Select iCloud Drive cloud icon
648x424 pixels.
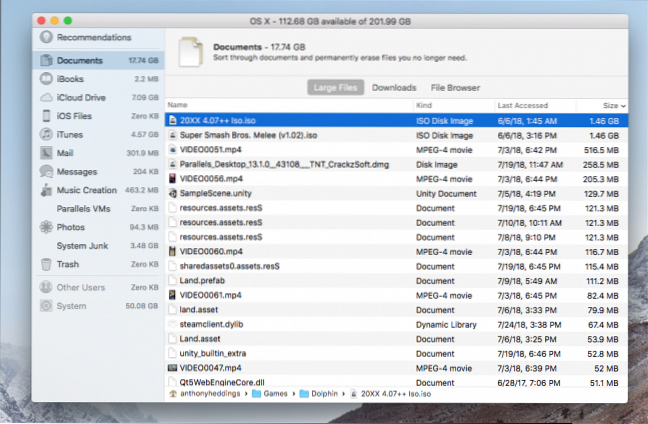tap(46, 98)
